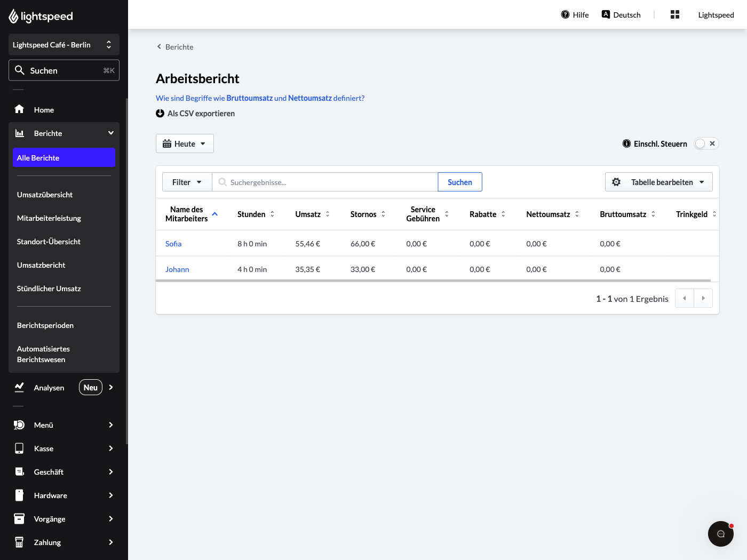Click the calendar icon on Heute button
747x560 pixels.
167,143
